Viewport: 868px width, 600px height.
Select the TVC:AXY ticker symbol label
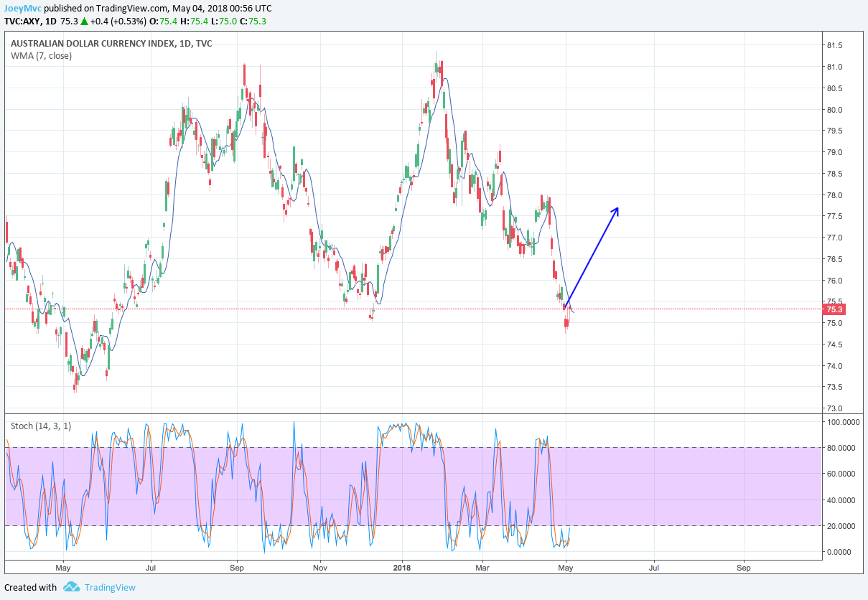[x=22, y=22]
